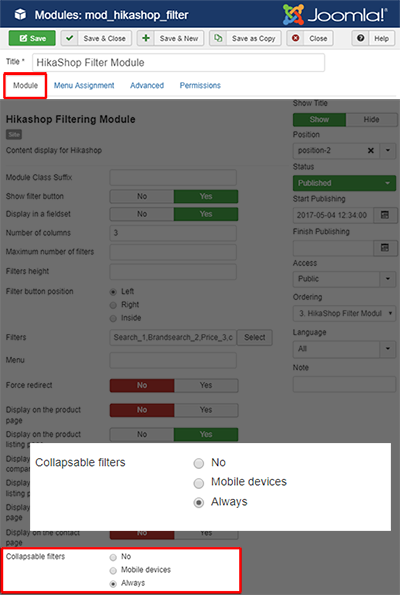Set Show filter button to No
The height and width of the screenshot is (595, 400).
click(142, 197)
